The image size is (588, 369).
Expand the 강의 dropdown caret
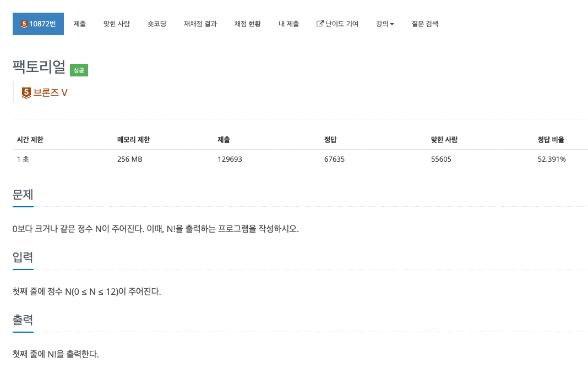click(392, 24)
